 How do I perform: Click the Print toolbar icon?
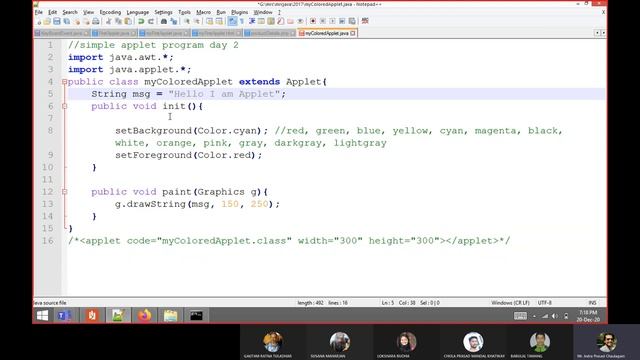[x=96, y=21]
